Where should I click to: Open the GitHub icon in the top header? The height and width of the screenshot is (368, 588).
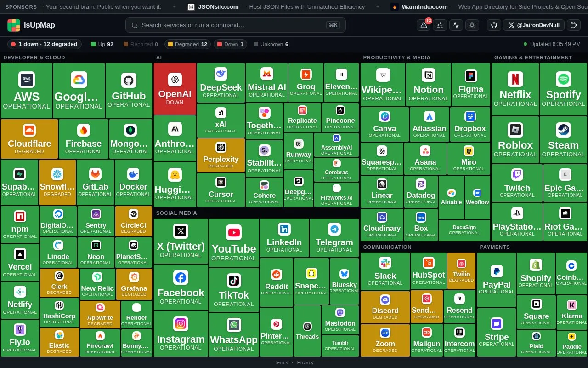tap(494, 25)
